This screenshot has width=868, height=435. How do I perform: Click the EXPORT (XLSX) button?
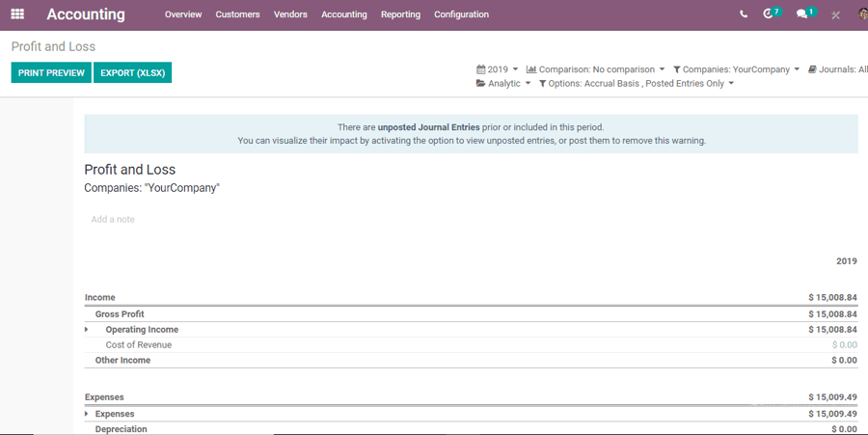tap(132, 72)
